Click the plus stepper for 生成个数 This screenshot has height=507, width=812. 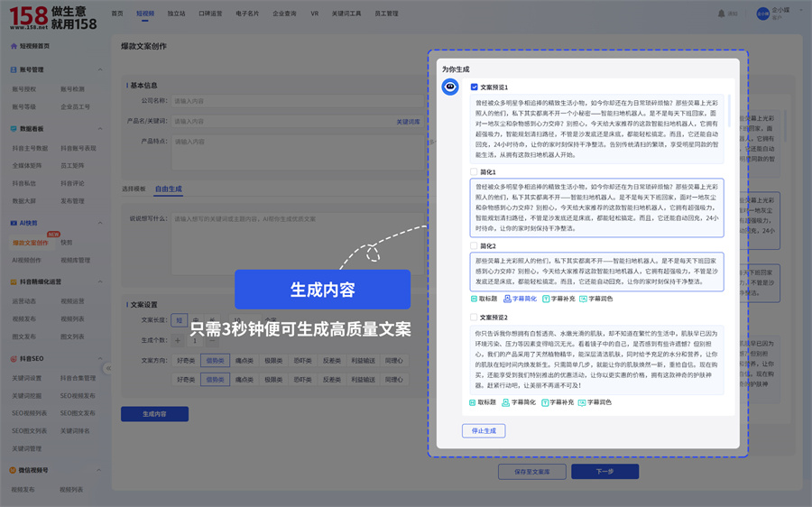pyautogui.click(x=178, y=340)
